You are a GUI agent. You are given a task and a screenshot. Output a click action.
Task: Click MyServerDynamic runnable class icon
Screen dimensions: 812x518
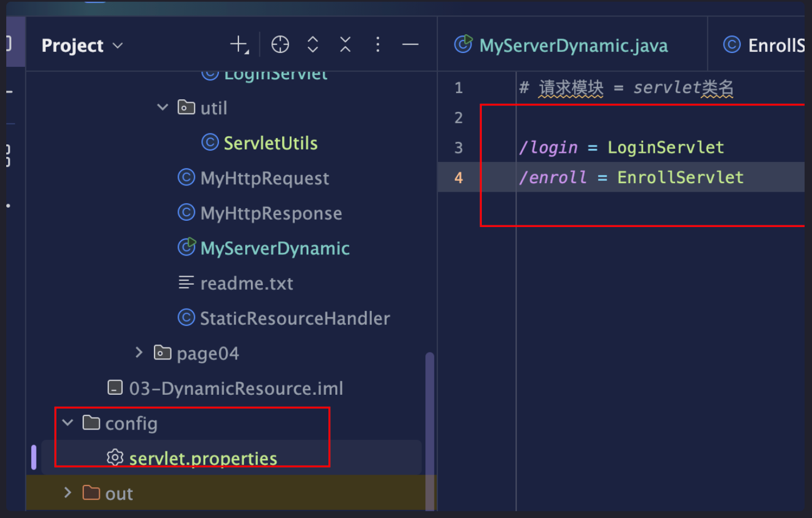pos(186,246)
